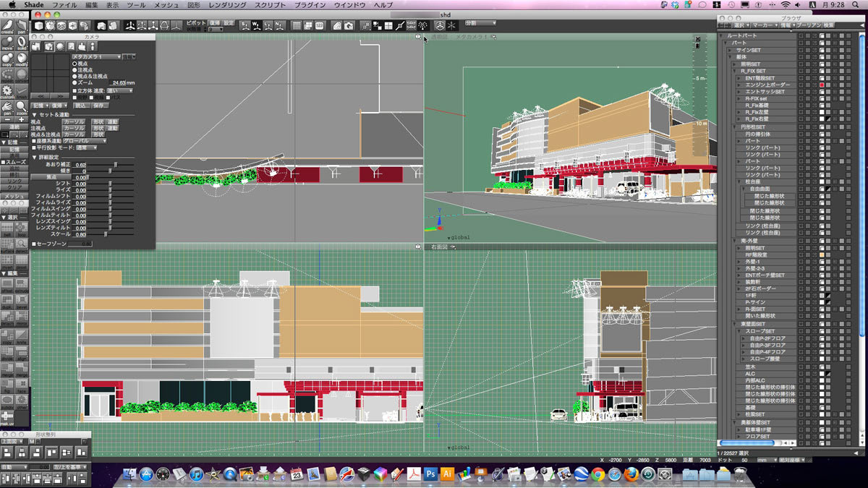
Task: Select the custom gear tool in toolbox
Action: pyautogui.click(x=7, y=92)
